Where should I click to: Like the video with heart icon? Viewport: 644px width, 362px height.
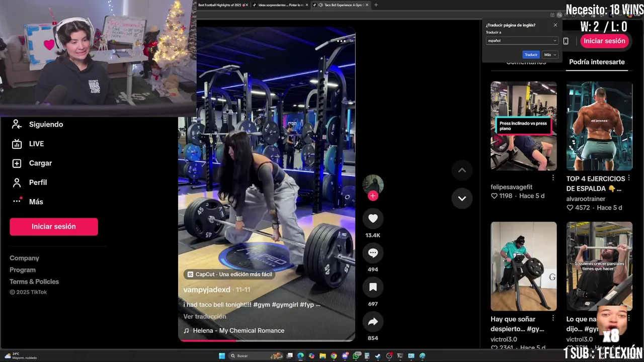[373, 218]
